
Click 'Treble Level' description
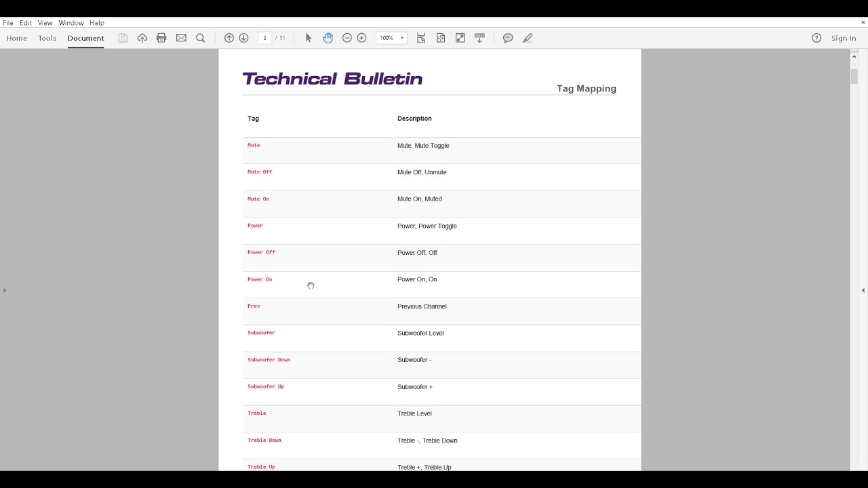pyautogui.click(x=414, y=413)
